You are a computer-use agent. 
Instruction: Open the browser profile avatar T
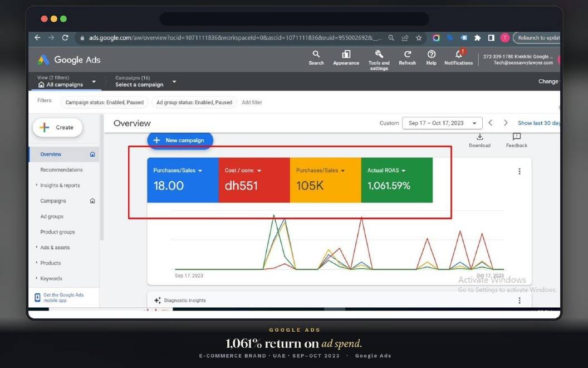coord(504,37)
